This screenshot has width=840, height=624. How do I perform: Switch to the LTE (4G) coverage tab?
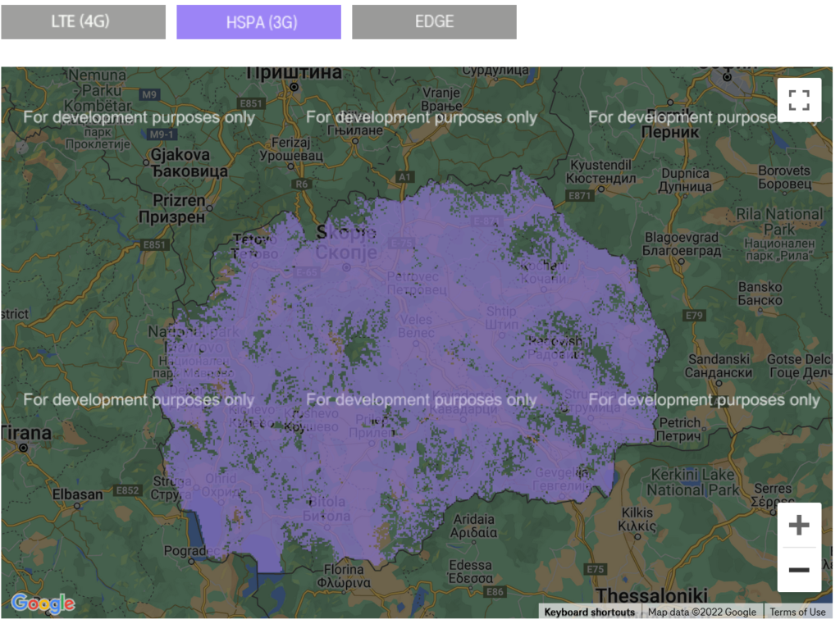(83, 22)
